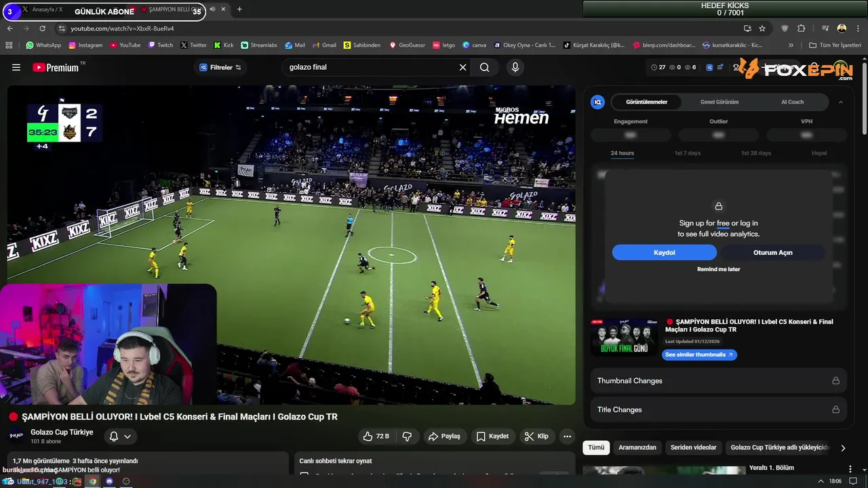Create a clip with the Klip button
Image resolution: width=868 pixels, height=488 pixels.
(x=537, y=436)
